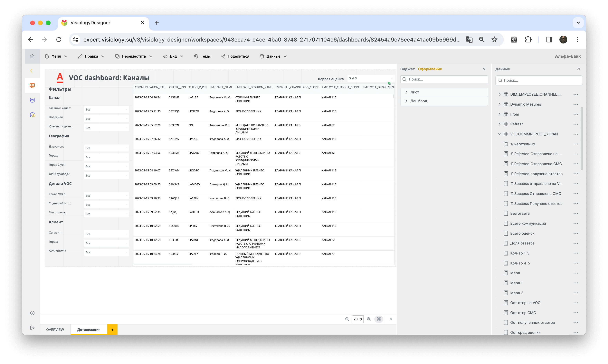
Task: Open the Вид menu
Action: (x=173, y=56)
